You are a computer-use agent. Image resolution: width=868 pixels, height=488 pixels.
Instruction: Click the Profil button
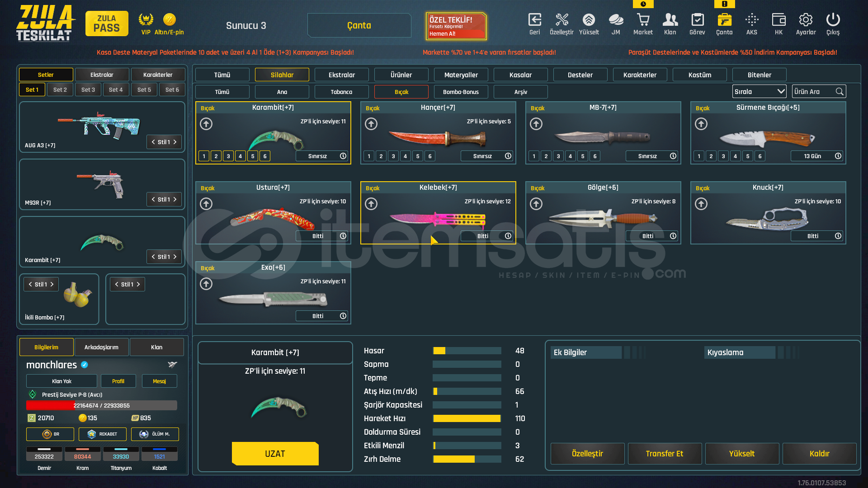pyautogui.click(x=118, y=381)
